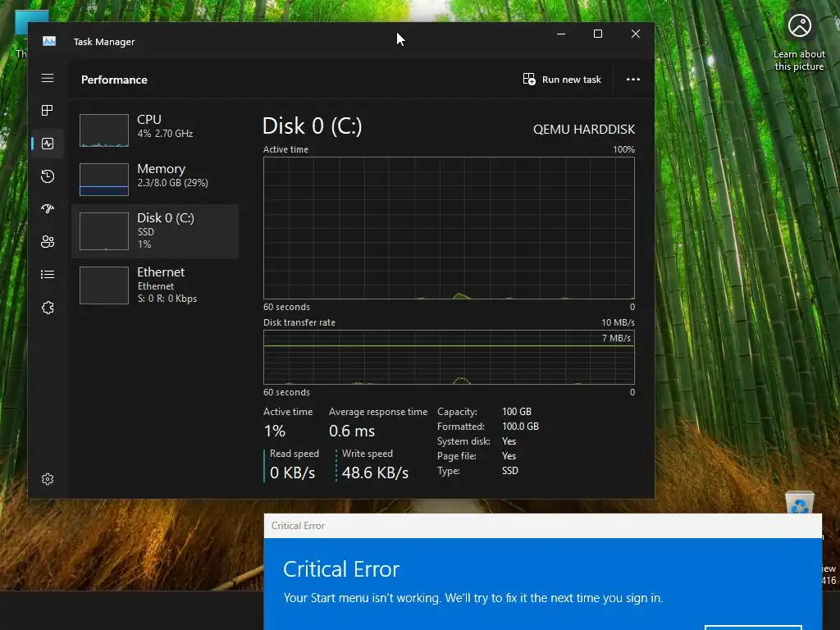Click the Critical Error dialog title bar
840x630 pixels.
(543, 526)
